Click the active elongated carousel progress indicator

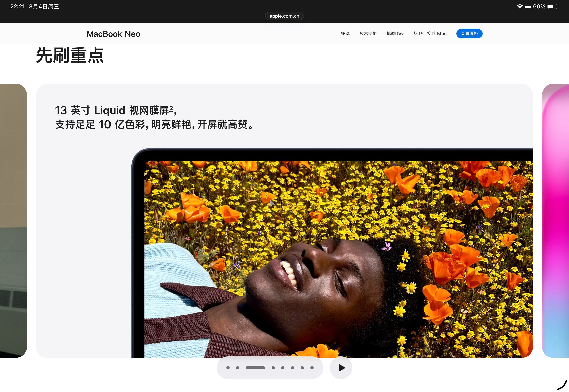point(255,368)
